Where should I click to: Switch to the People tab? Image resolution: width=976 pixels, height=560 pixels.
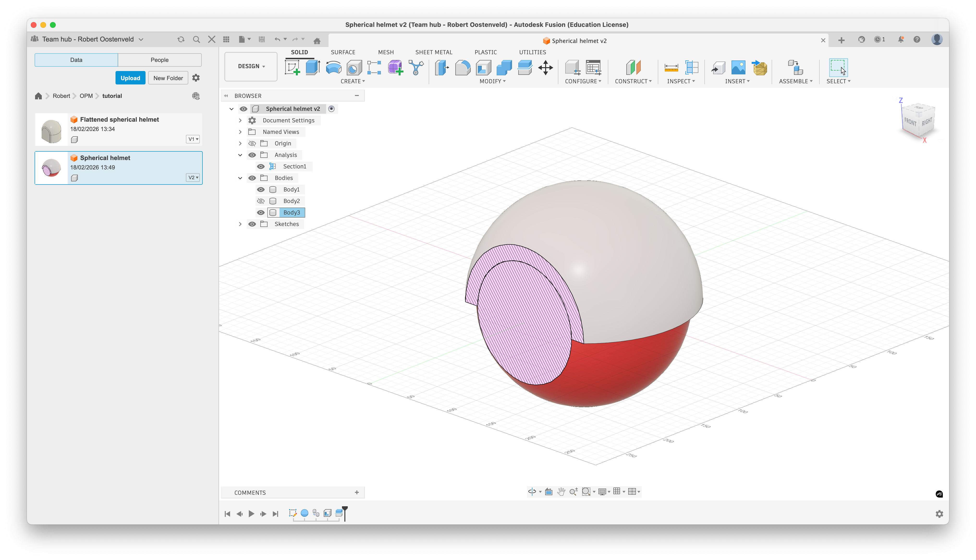pyautogui.click(x=159, y=60)
